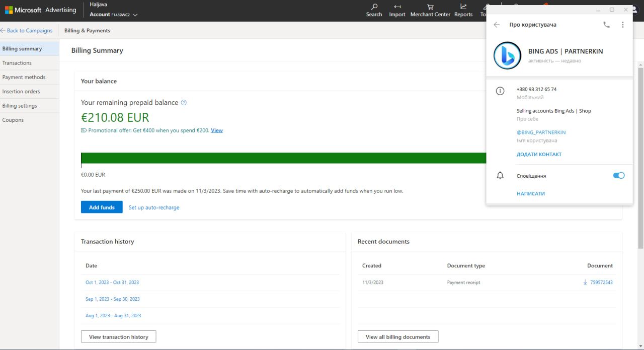The width and height of the screenshot is (644, 350).
Task: Open Payment methods in left sidebar
Action: tap(24, 77)
